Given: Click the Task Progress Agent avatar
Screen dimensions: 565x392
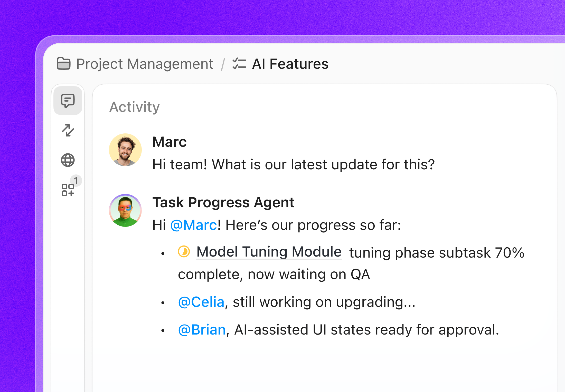Looking at the screenshot, I should [125, 210].
